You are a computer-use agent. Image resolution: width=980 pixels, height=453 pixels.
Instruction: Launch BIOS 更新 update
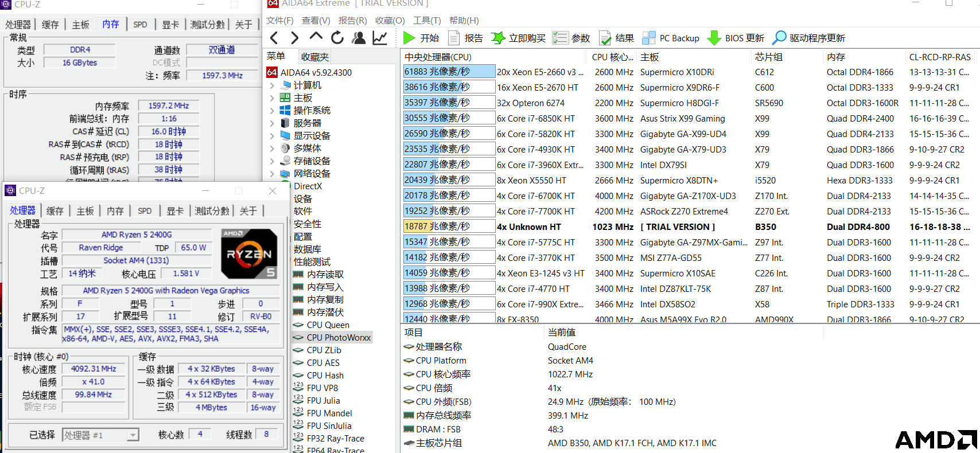[x=736, y=38]
